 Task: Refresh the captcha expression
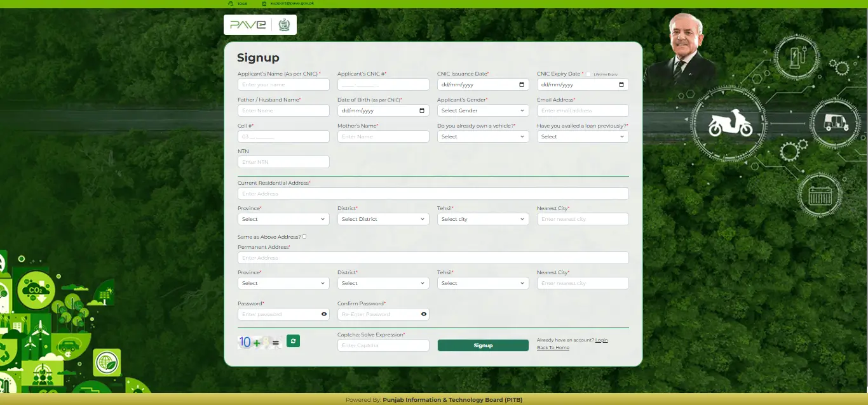pos(293,341)
